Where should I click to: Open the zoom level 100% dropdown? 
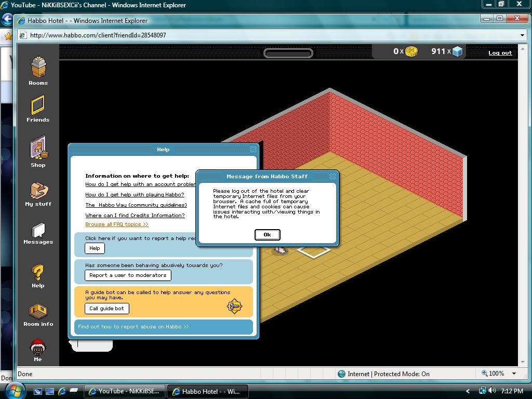pos(514,374)
